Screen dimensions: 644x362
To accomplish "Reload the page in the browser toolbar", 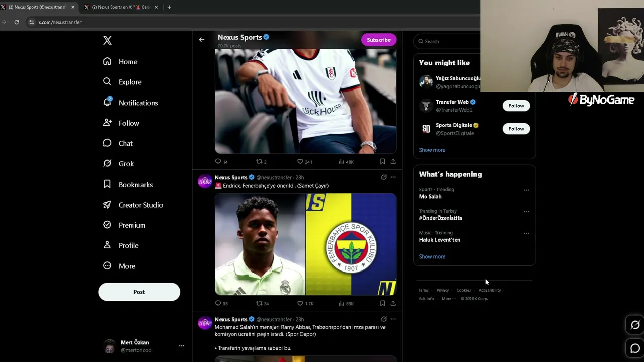I will [17, 22].
